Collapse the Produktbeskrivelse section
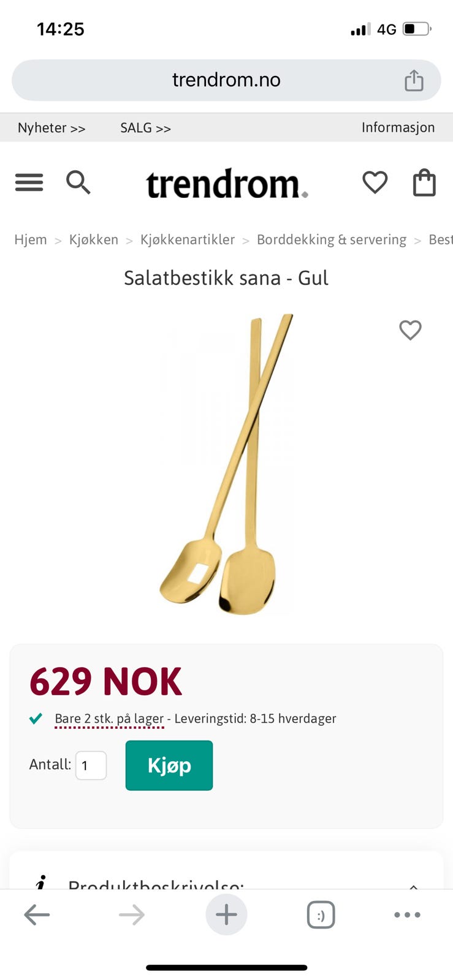453x980 pixels. coord(414,886)
